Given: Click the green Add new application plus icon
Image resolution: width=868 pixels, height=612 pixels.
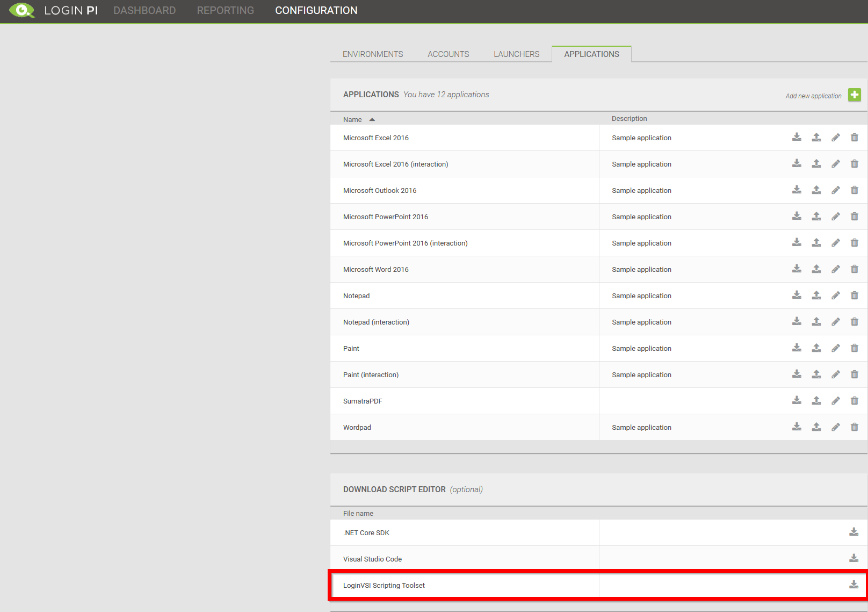Looking at the screenshot, I should (855, 95).
